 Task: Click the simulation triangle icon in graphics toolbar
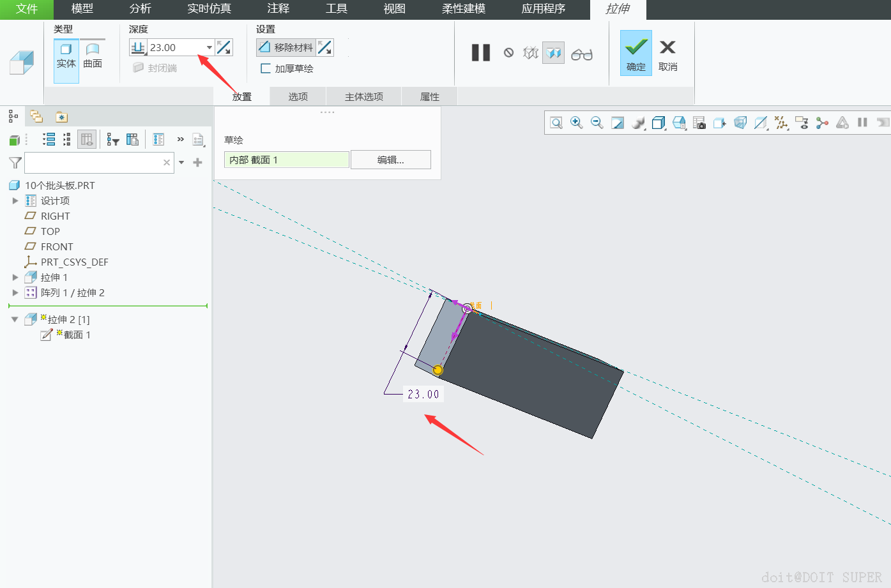point(842,123)
